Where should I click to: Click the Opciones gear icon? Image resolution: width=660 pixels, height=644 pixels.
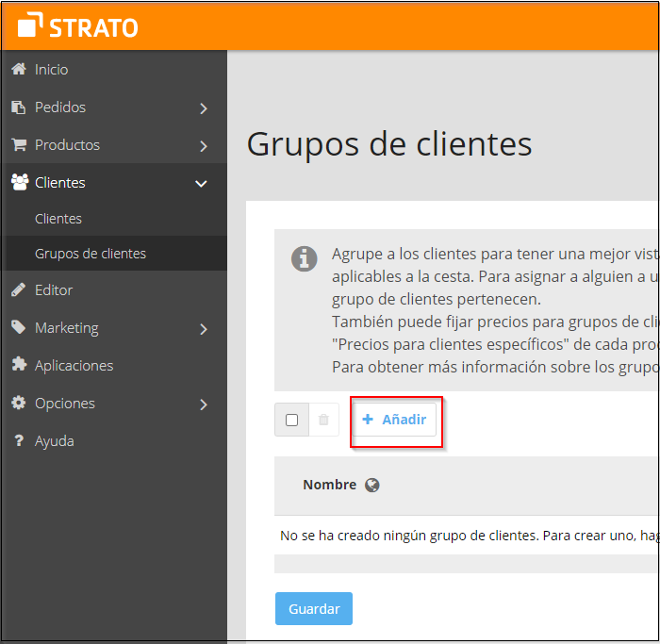[19, 403]
